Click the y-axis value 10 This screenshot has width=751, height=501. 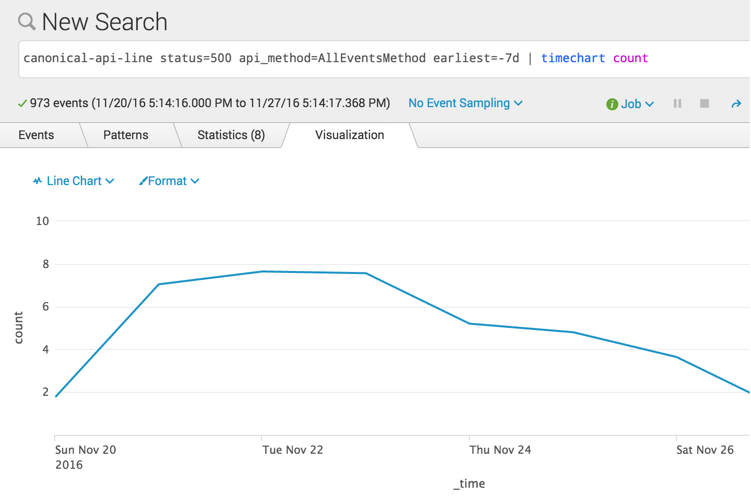coord(42,221)
